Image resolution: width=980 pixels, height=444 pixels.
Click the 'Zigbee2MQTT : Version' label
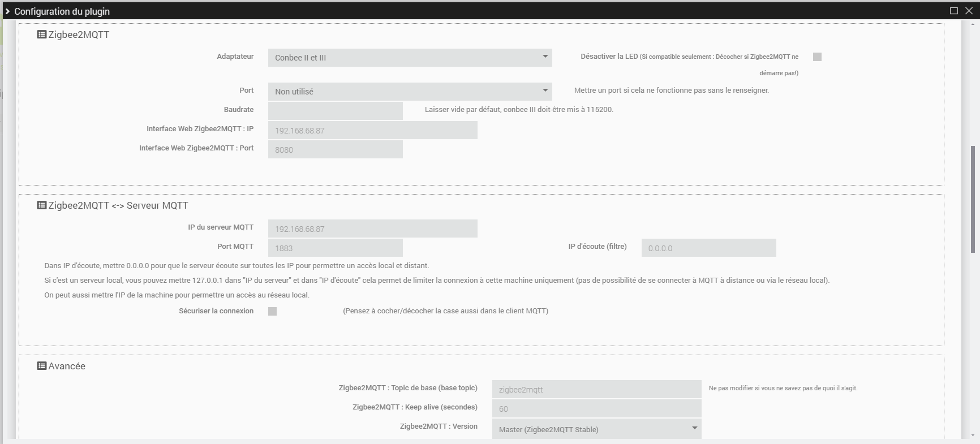(439, 426)
